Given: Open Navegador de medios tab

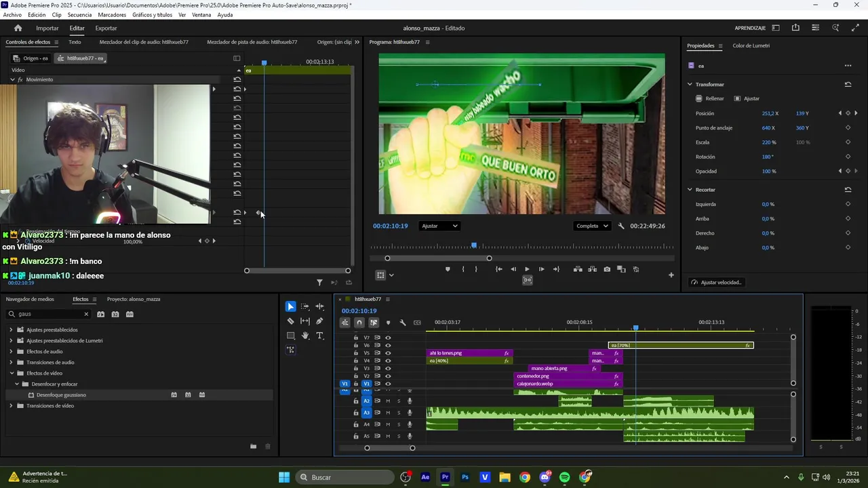Looking at the screenshot, I should 30,299.
